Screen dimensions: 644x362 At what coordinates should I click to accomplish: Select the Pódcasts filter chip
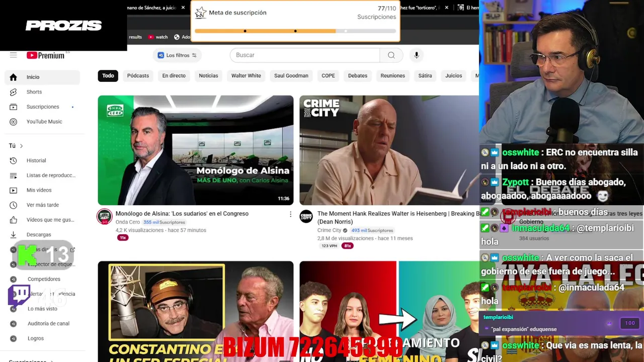(138, 76)
